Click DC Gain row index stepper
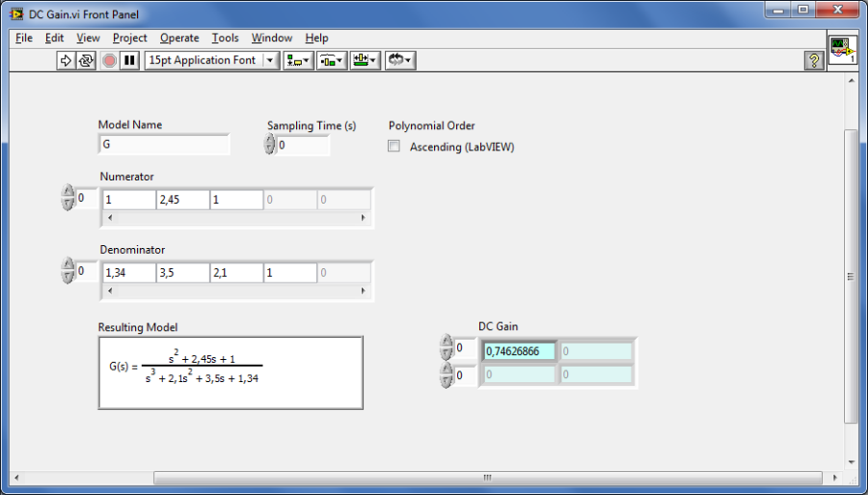 [447, 347]
